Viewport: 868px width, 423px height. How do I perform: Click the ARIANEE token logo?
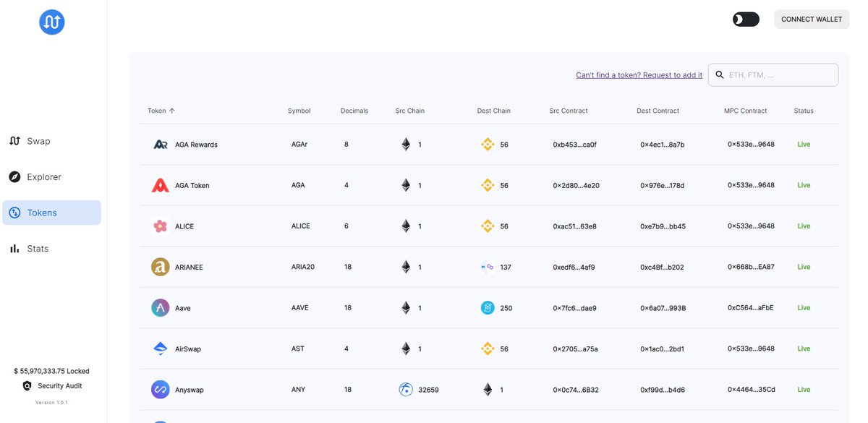161,267
